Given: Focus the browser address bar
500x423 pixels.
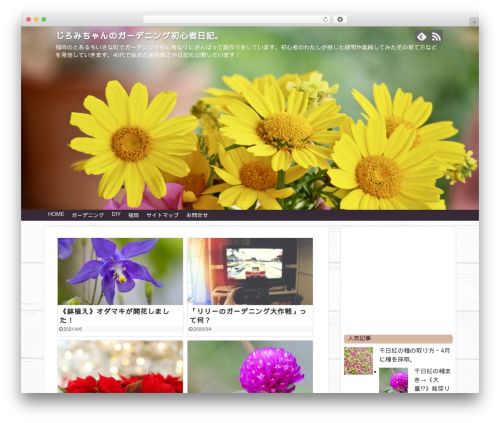Looking at the screenshot, I should coord(237,20).
